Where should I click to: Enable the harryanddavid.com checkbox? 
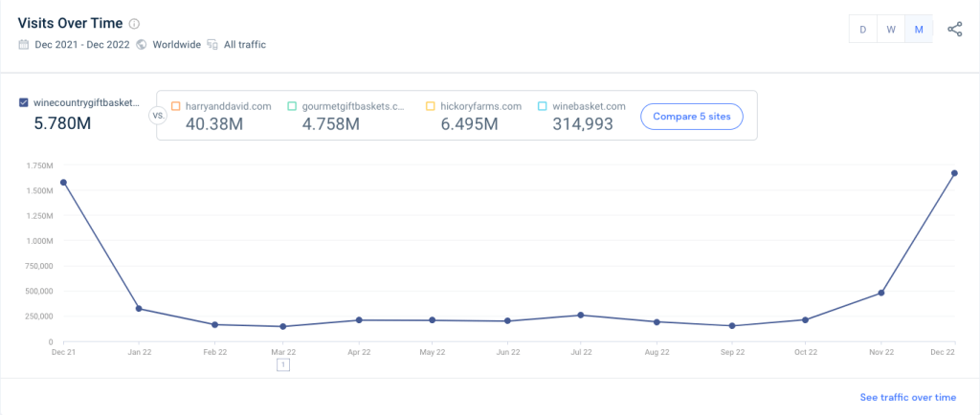coord(175,106)
